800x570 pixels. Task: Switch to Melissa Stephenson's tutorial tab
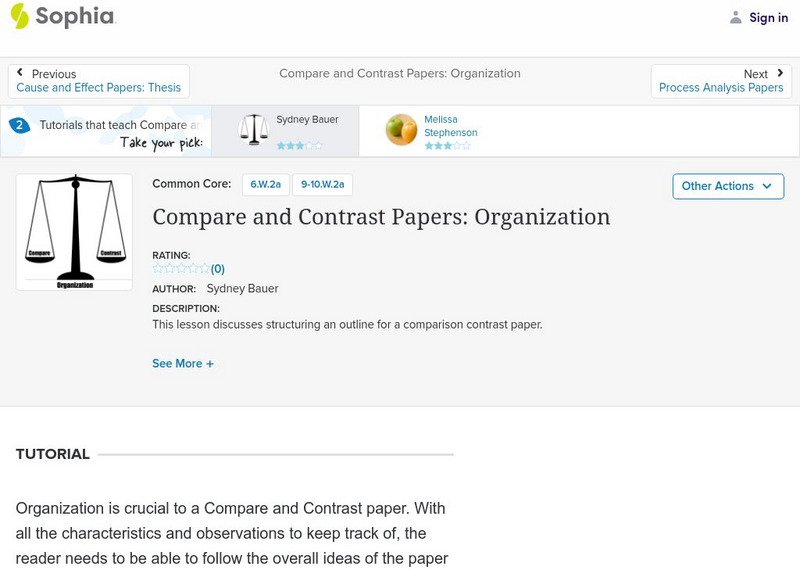(450, 126)
